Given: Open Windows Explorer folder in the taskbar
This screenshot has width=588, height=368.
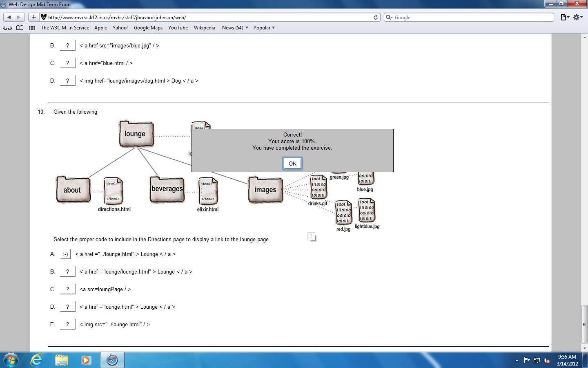Looking at the screenshot, I should click(61, 360).
